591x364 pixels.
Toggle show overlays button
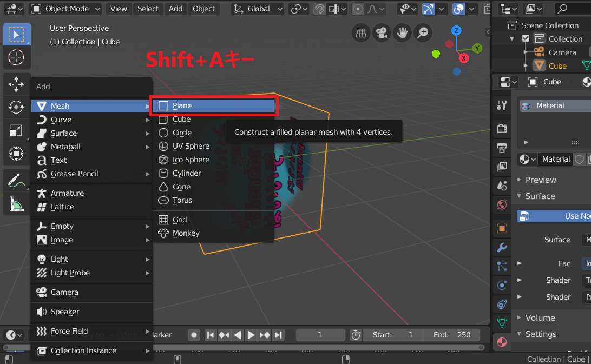[x=458, y=9]
